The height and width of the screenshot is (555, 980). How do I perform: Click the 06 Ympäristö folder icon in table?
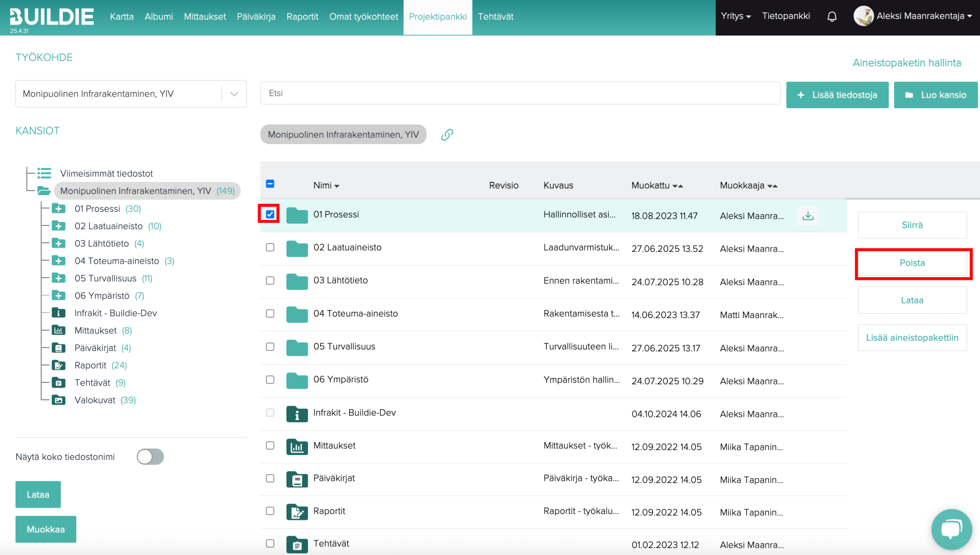coord(297,380)
